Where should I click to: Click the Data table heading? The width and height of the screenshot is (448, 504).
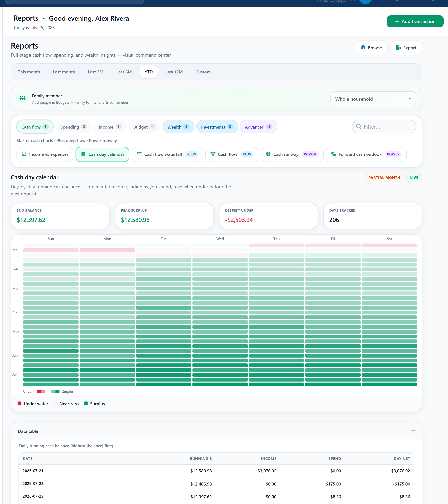[x=28, y=431]
